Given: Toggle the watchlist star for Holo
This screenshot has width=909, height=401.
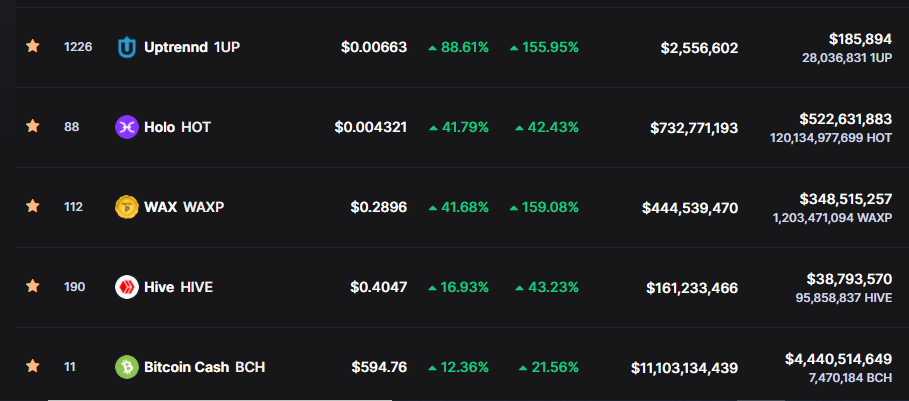Looking at the screenshot, I should pos(32,126).
